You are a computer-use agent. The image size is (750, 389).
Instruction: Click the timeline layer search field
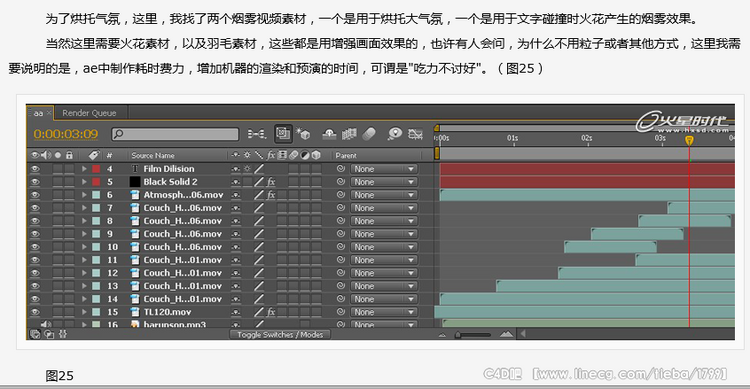[175, 134]
